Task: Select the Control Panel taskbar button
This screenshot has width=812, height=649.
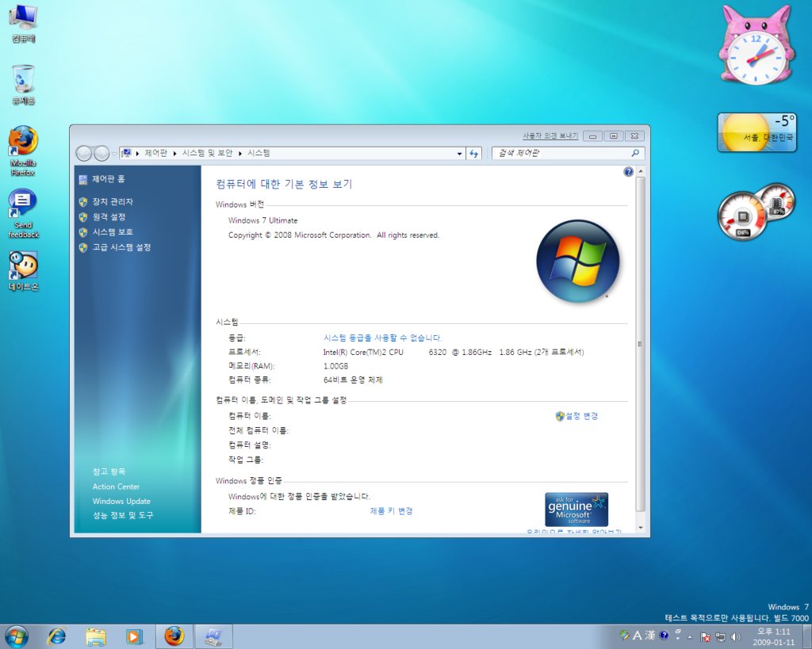Action: click(x=213, y=636)
